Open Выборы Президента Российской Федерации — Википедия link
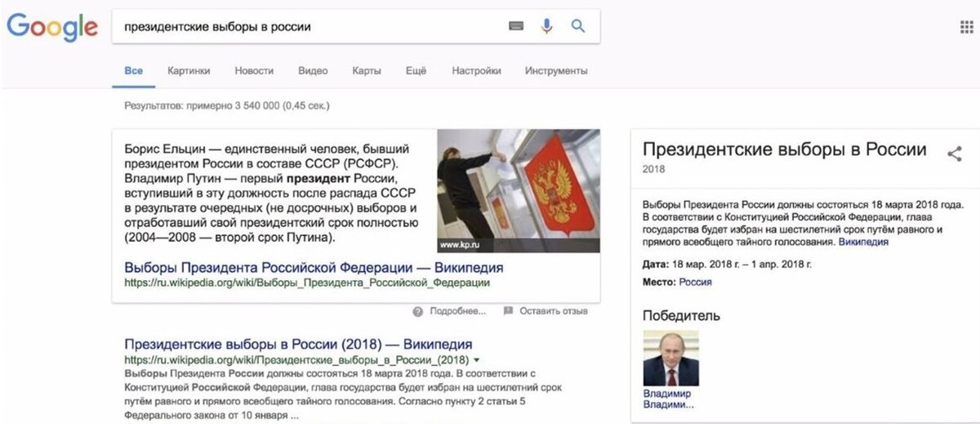 (314, 268)
